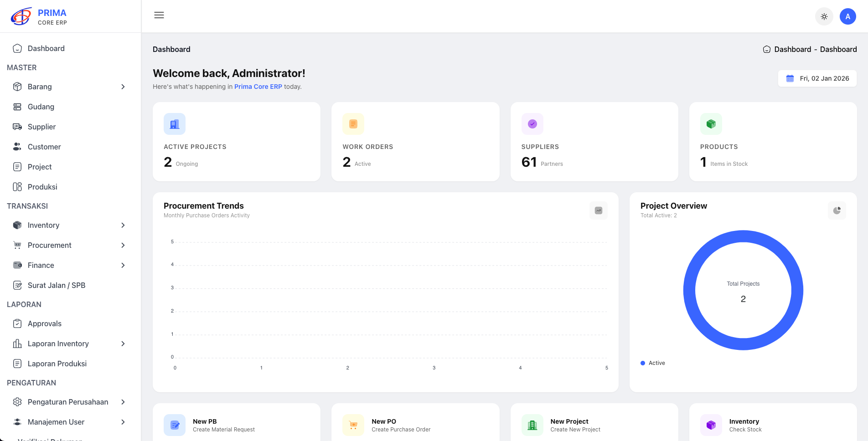Expand the Finance submenu chevron
The height and width of the screenshot is (441, 868).
click(x=123, y=265)
